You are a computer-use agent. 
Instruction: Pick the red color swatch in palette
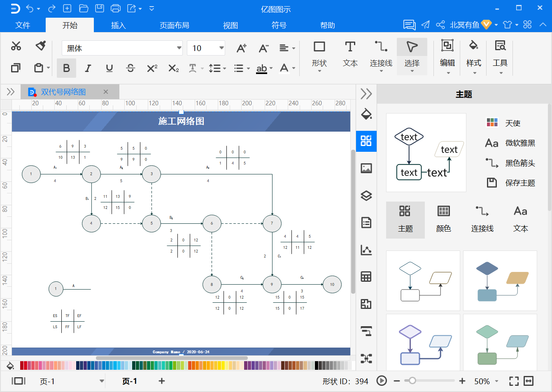tap(22, 365)
